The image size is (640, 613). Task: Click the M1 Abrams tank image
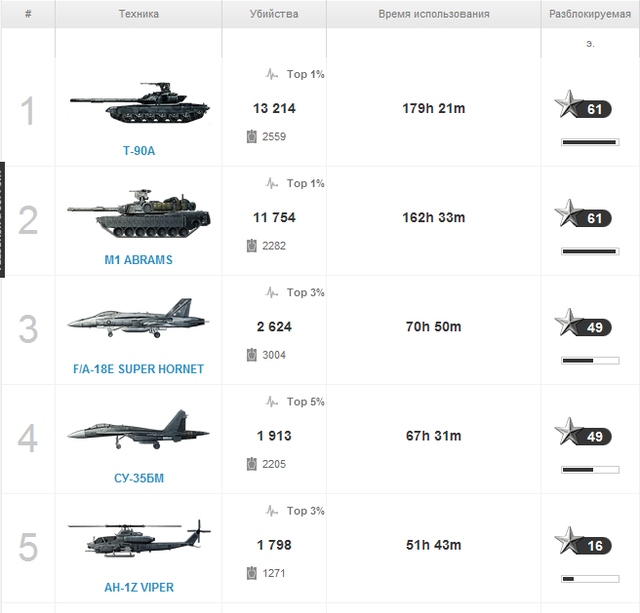point(139,213)
